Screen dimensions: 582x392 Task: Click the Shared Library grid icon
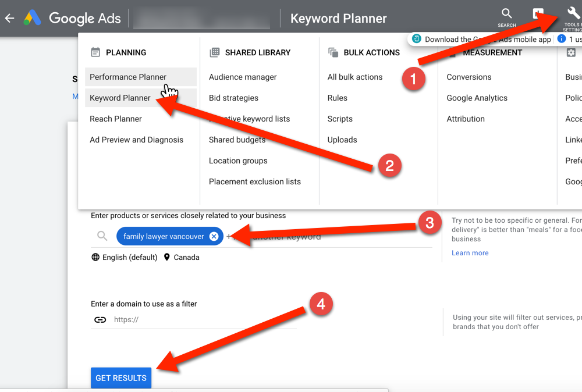point(215,52)
